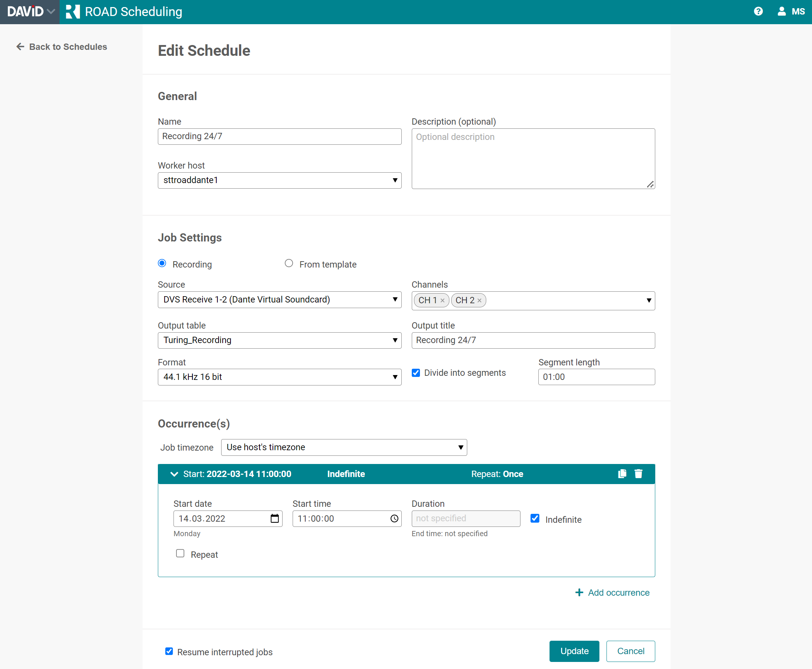Screen dimensions: 812x669
Task: Open the Worker host dropdown
Action: pyautogui.click(x=280, y=180)
